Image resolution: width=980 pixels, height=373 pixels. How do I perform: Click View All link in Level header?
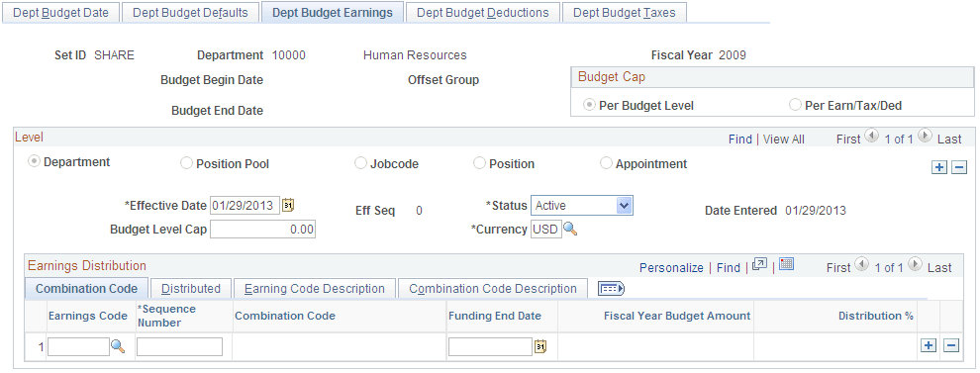[x=784, y=140]
